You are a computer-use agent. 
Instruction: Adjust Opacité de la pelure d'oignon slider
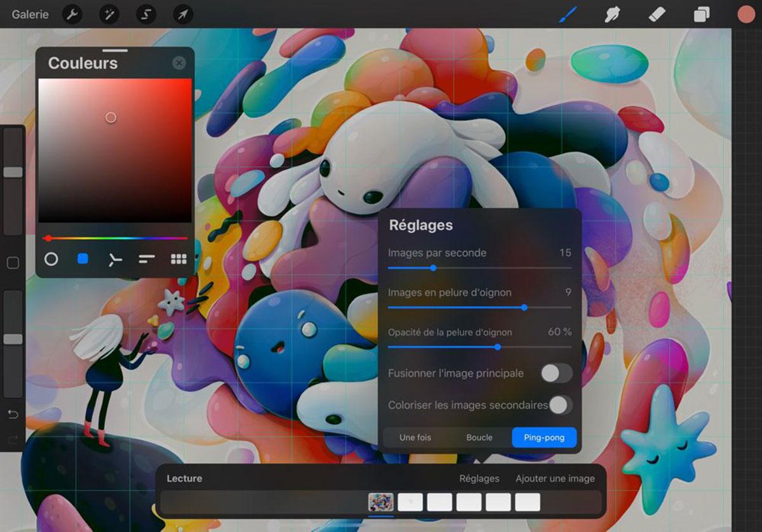click(479, 347)
